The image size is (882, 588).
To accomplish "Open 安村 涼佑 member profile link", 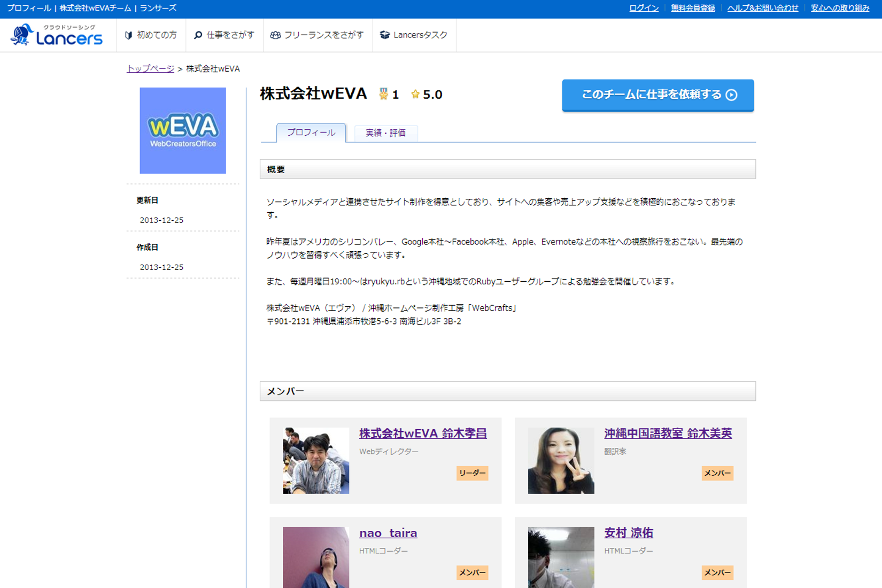I will [629, 533].
